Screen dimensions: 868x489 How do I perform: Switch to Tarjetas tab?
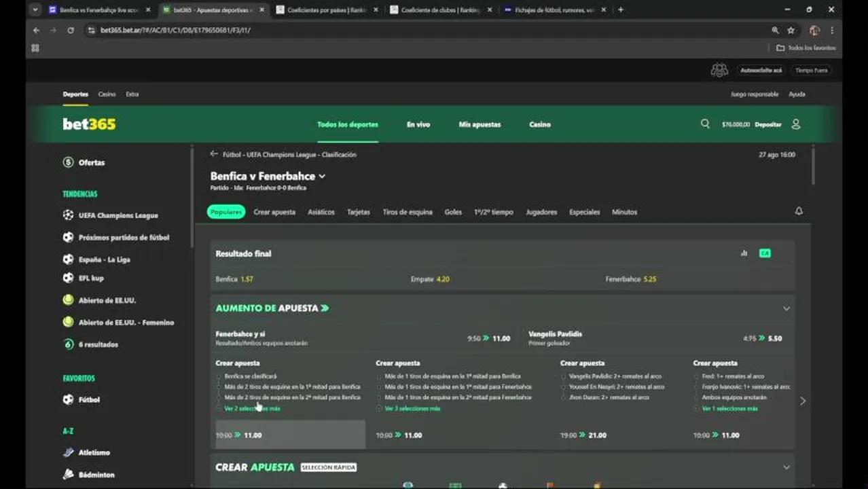[359, 212]
